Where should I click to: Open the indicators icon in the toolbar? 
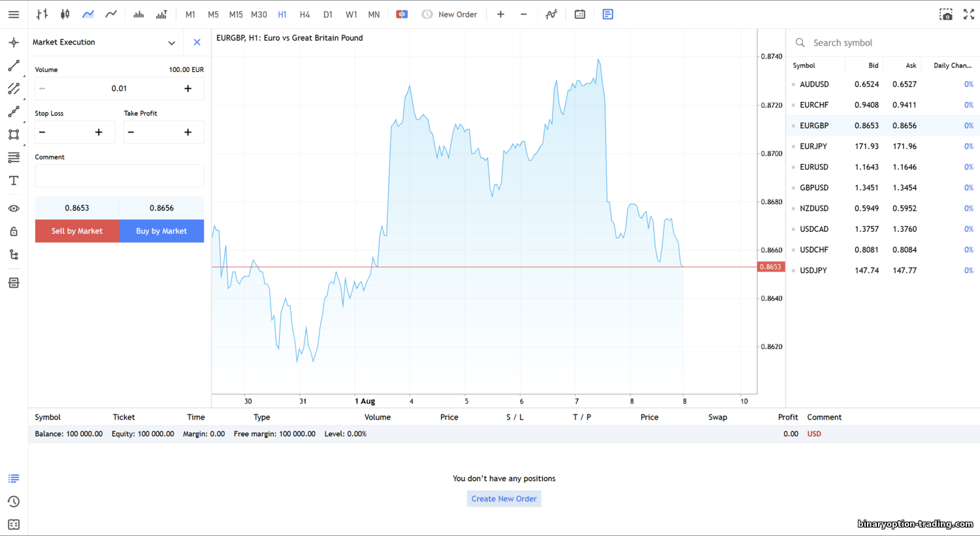click(x=551, y=14)
